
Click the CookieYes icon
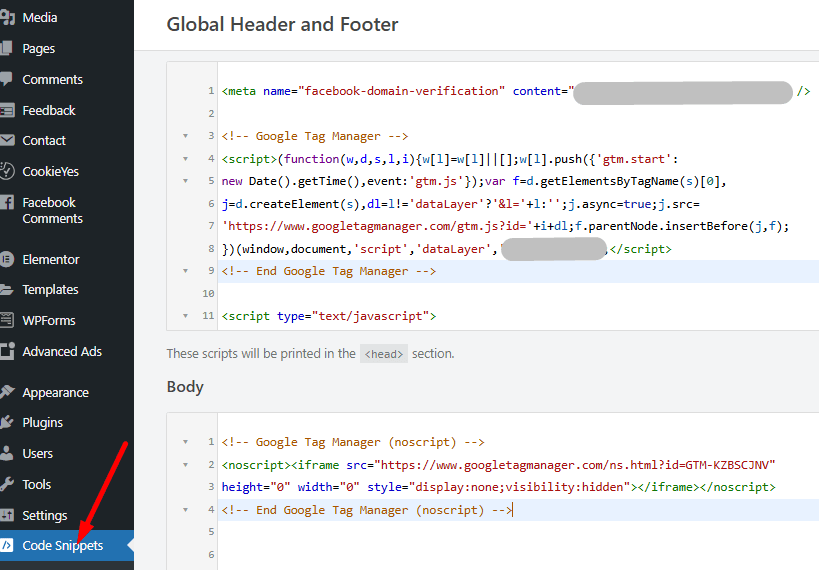(x=7, y=171)
